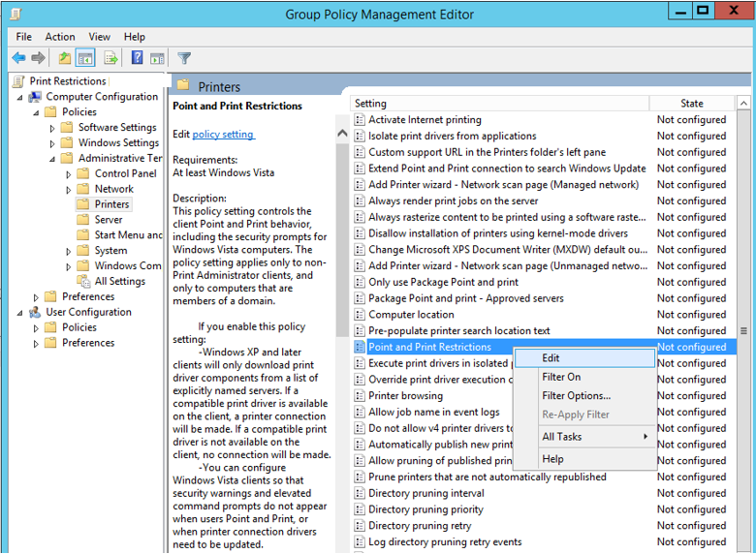Open Help via the question mark icon

[x=137, y=58]
